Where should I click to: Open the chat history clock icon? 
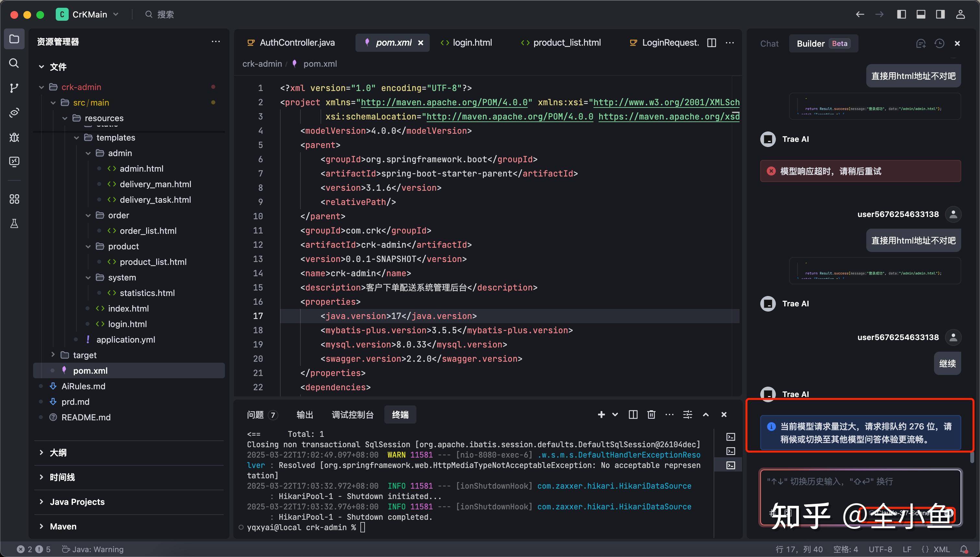point(939,44)
